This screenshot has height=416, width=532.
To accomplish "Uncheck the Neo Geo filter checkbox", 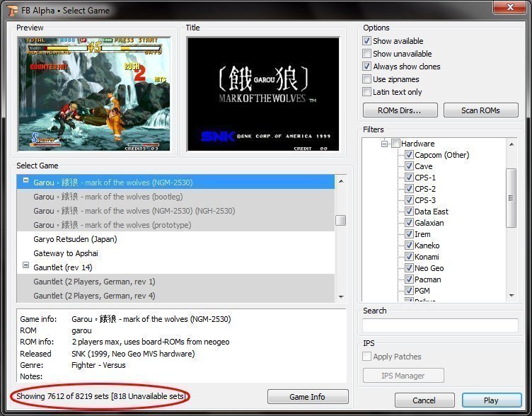I will (409, 268).
